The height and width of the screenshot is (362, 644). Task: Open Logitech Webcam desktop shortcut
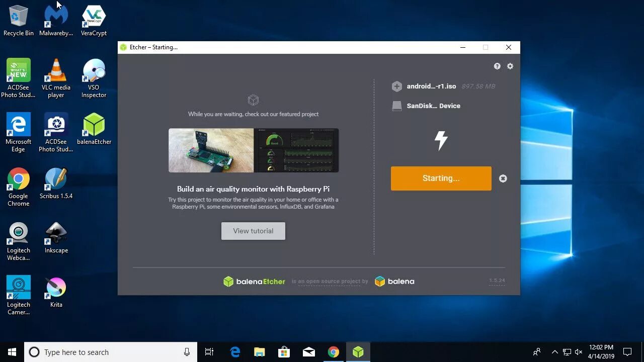[19, 242]
